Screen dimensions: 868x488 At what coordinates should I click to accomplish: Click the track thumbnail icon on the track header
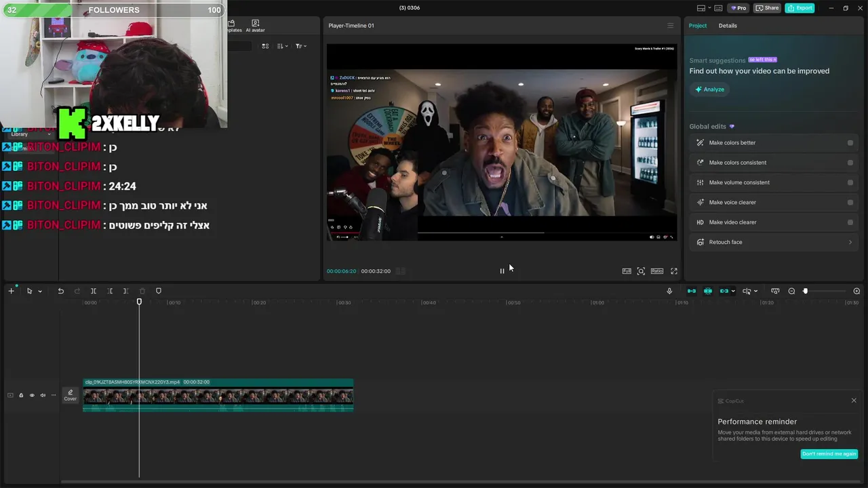(x=10, y=395)
